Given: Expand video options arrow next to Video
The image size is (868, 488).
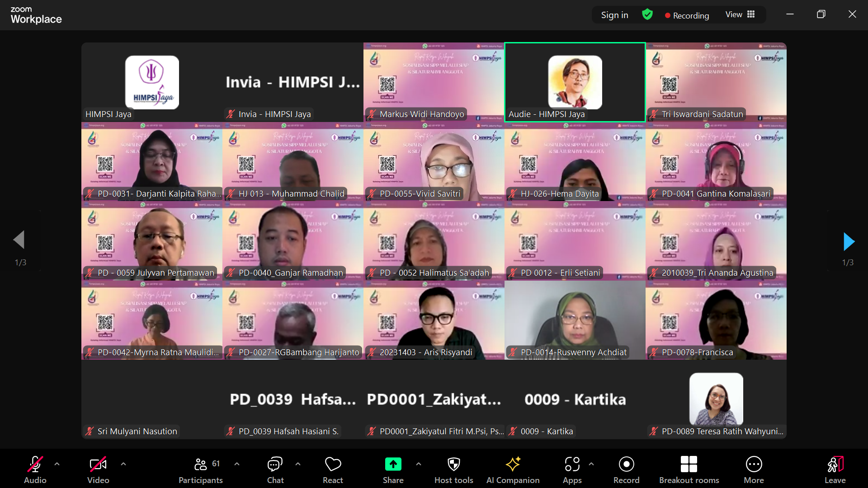Looking at the screenshot, I should pyautogui.click(x=123, y=464).
